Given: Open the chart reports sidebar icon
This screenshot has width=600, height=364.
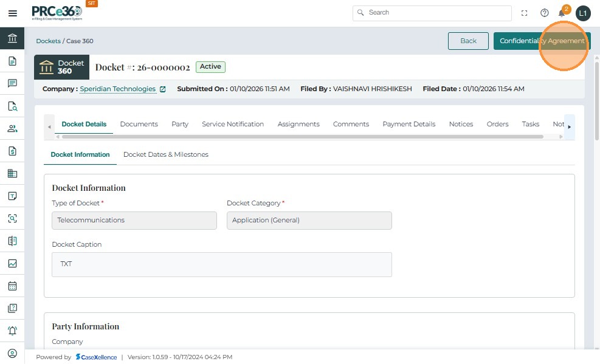Looking at the screenshot, I should [12, 263].
